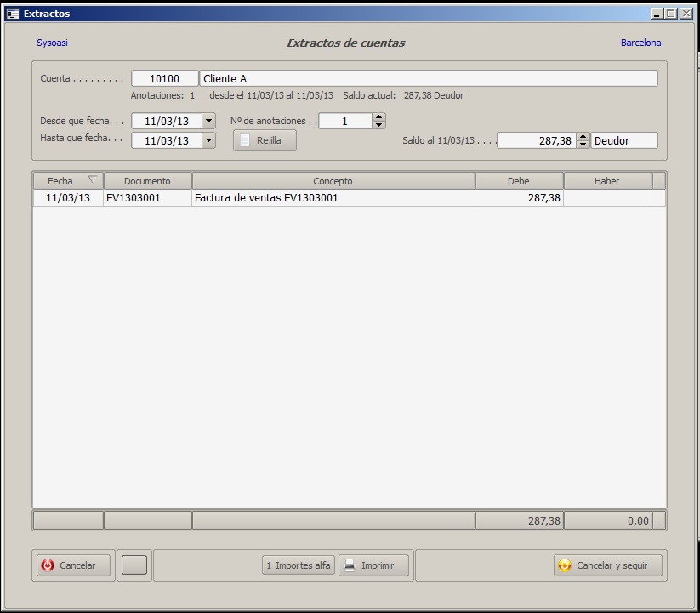Open the Hasta que fecha date dropdown
The image size is (700, 613).
click(208, 140)
